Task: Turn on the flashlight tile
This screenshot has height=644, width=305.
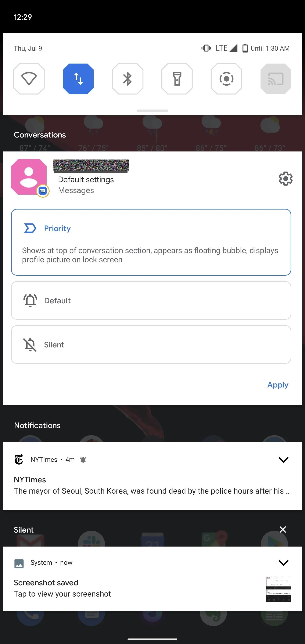Action: pos(177,79)
